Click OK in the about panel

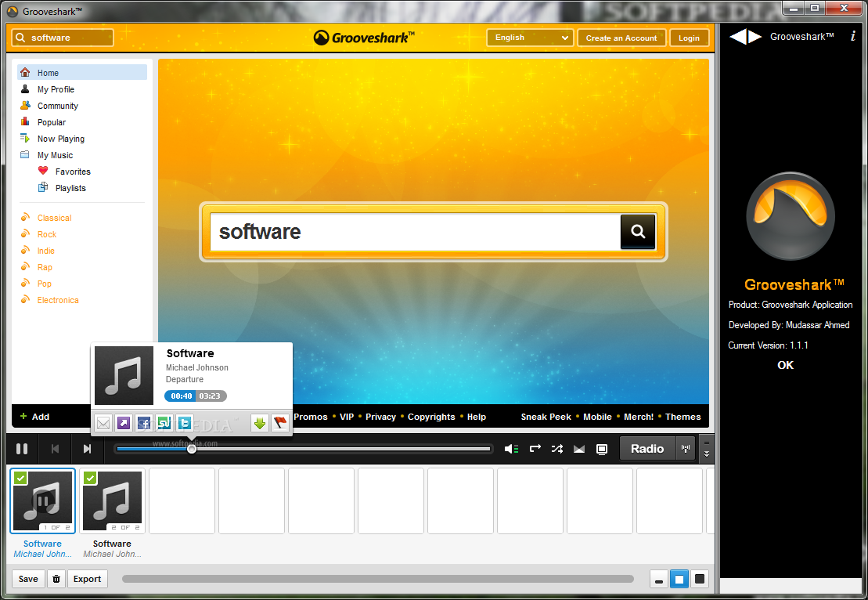[786, 365]
